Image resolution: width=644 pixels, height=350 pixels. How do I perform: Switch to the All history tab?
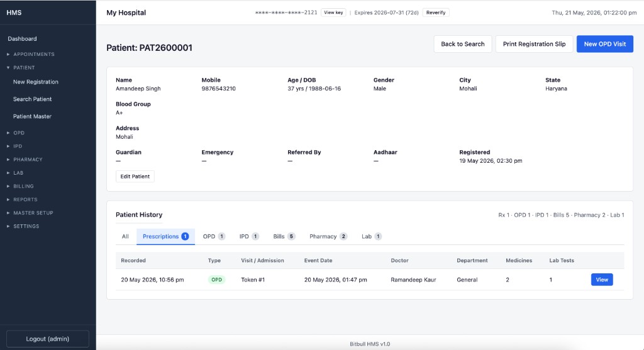pos(125,236)
